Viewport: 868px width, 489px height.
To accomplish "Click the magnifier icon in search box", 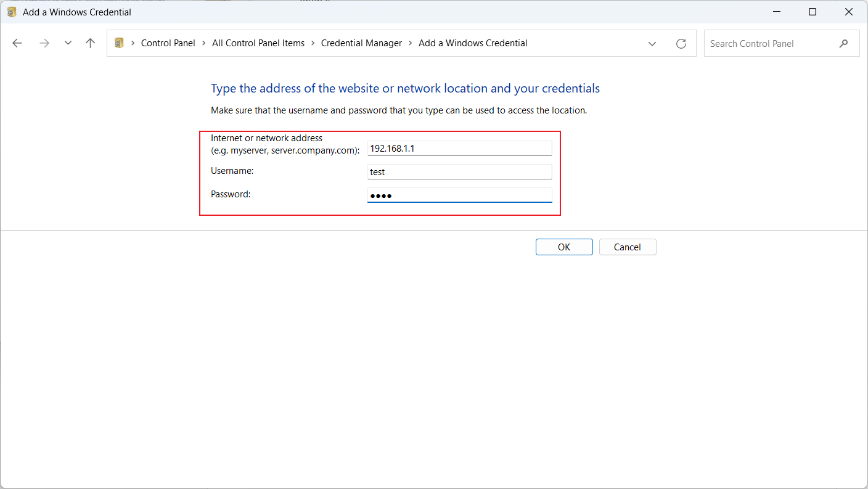I will tap(844, 43).
